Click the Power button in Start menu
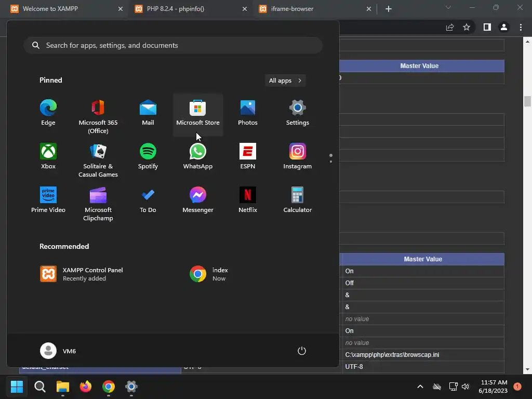The width and height of the screenshot is (532, 399). [x=302, y=351]
